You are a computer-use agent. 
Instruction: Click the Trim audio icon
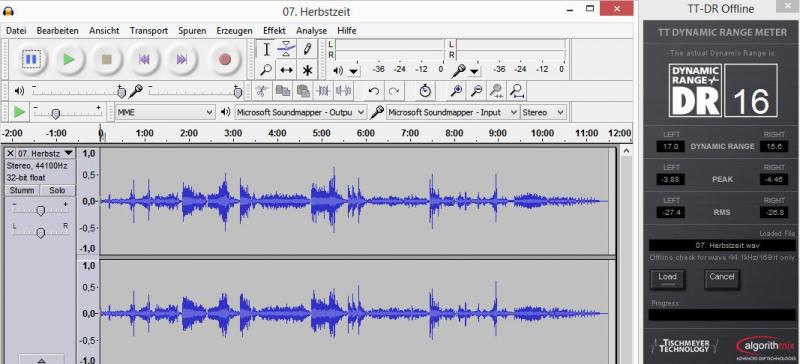pos(323,91)
